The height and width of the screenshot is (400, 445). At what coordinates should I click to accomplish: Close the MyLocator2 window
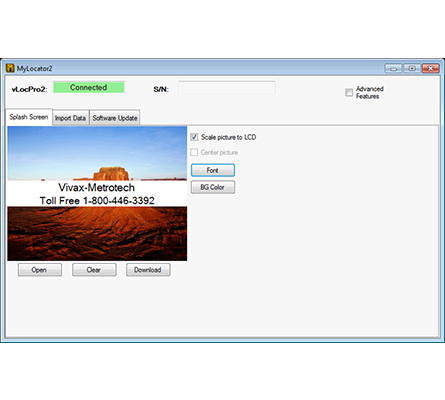point(431,69)
